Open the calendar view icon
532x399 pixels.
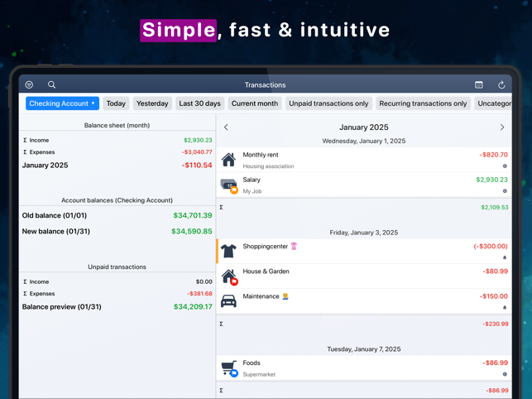479,84
